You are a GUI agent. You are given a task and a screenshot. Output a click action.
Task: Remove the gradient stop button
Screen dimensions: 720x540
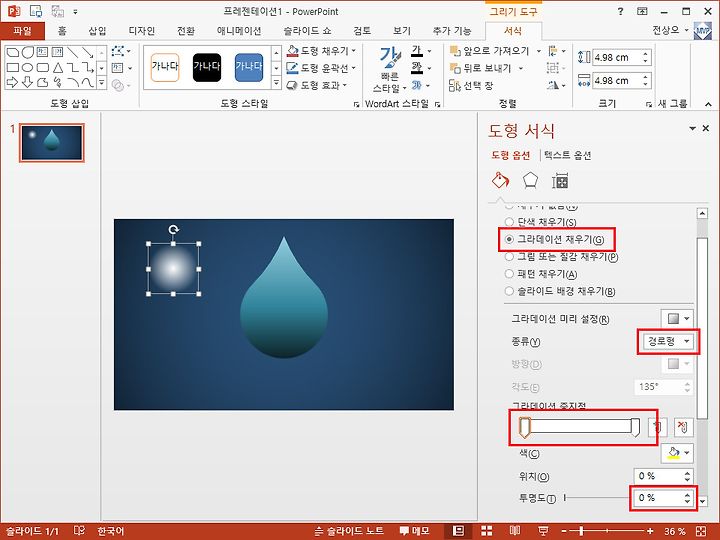tap(683, 428)
